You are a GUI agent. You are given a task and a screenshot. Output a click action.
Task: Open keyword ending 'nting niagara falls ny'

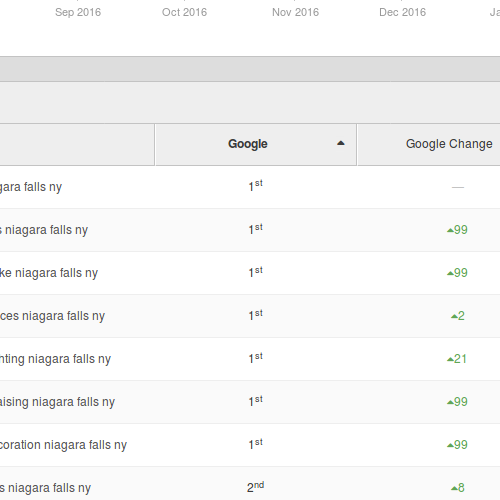pos(55,359)
